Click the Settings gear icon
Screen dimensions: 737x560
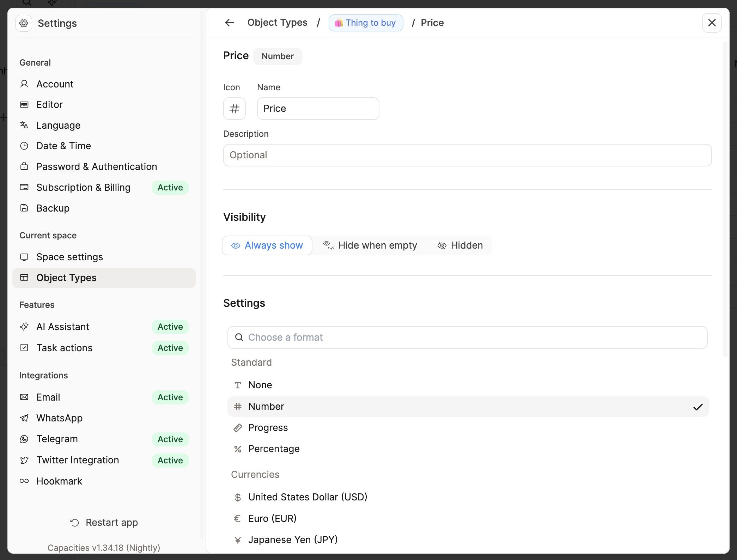pyautogui.click(x=24, y=23)
